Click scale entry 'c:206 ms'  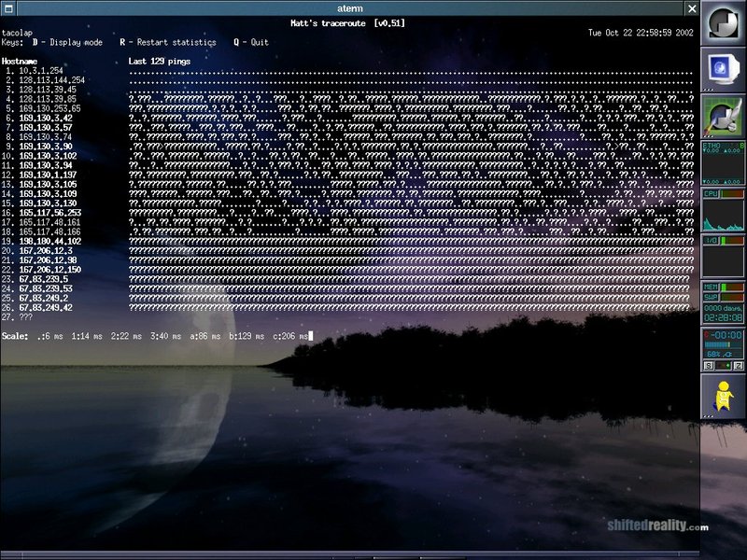pyautogui.click(x=290, y=336)
